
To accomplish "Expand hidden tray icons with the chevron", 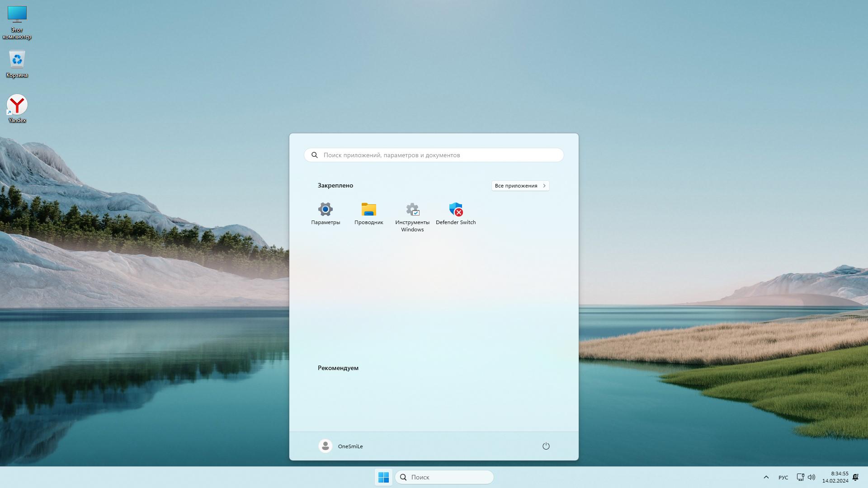I will click(x=767, y=477).
